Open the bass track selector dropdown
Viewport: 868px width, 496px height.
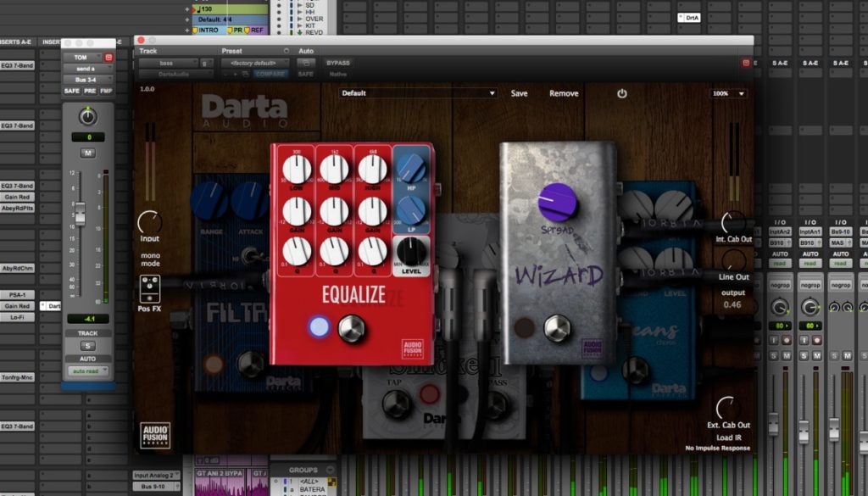(x=168, y=63)
